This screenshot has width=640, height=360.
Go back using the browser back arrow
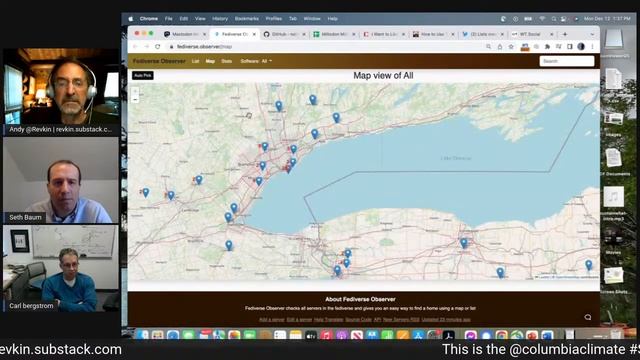[135, 47]
